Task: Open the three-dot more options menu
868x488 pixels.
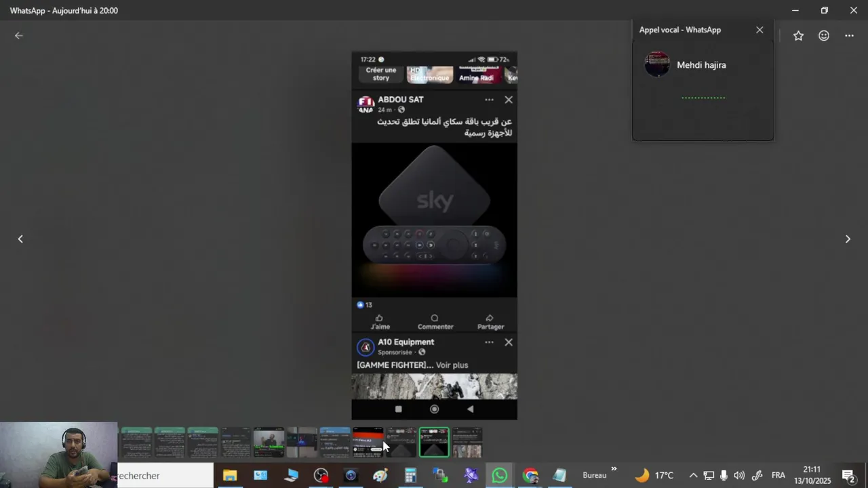Action: pyautogui.click(x=849, y=36)
